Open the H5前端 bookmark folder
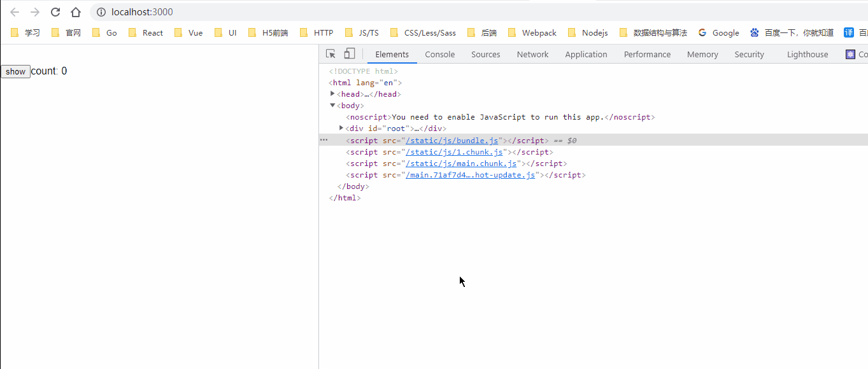This screenshot has width=868, height=369. [267, 32]
